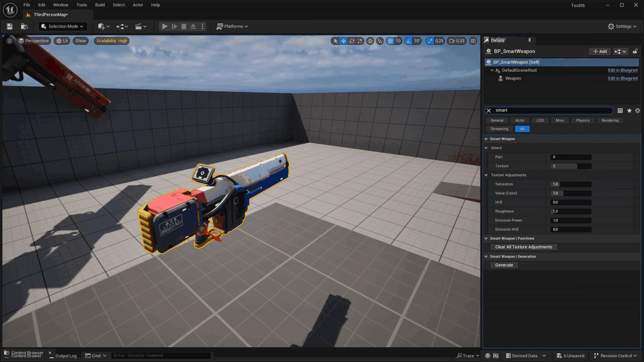The width and height of the screenshot is (644, 362).
Task: Open the add content cube dropdown
Action: click(x=104, y=26)
